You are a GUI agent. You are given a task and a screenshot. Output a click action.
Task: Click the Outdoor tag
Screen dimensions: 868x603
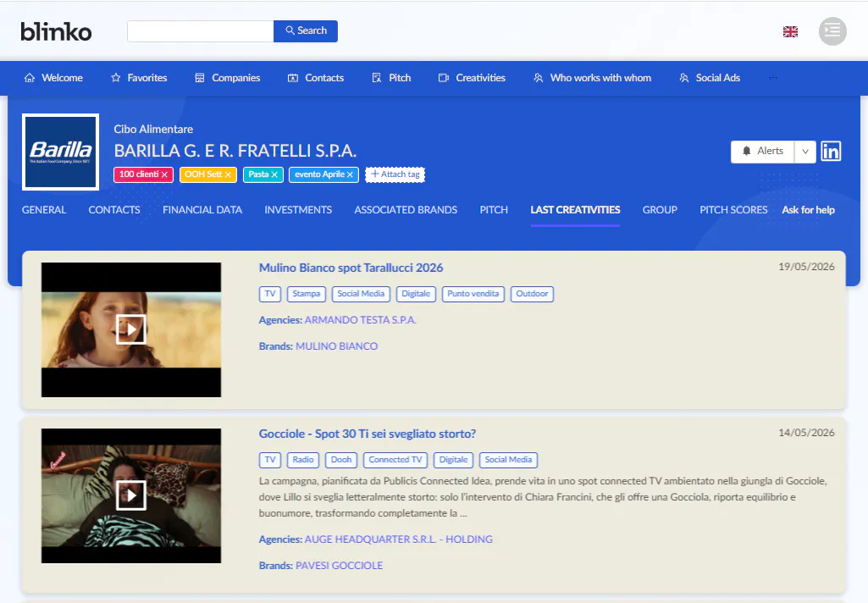532,294
